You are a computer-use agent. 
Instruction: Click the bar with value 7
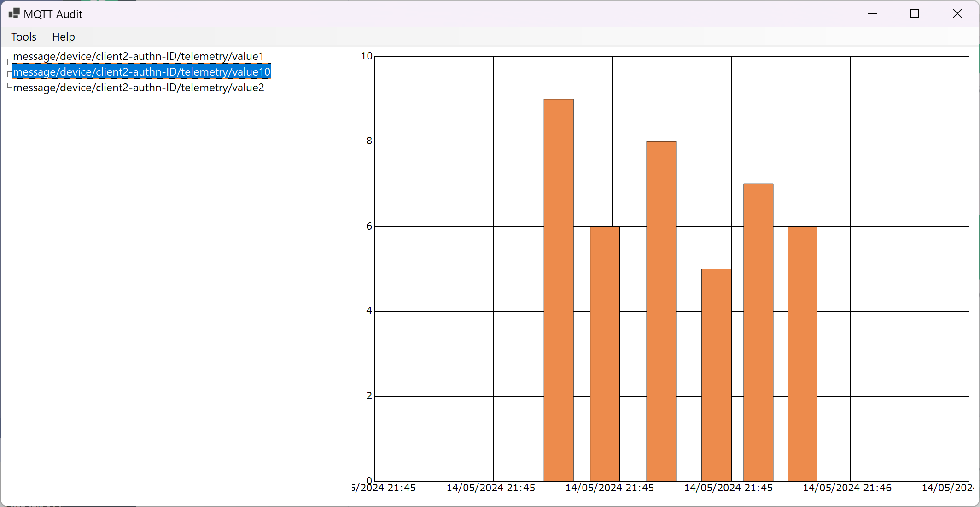[x=758, y=332]
